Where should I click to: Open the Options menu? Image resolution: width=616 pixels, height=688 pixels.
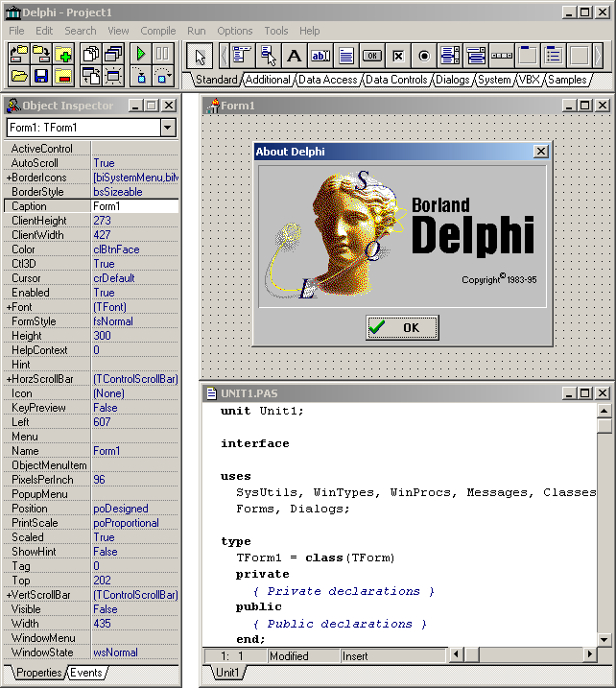click(x=235, y=31)
